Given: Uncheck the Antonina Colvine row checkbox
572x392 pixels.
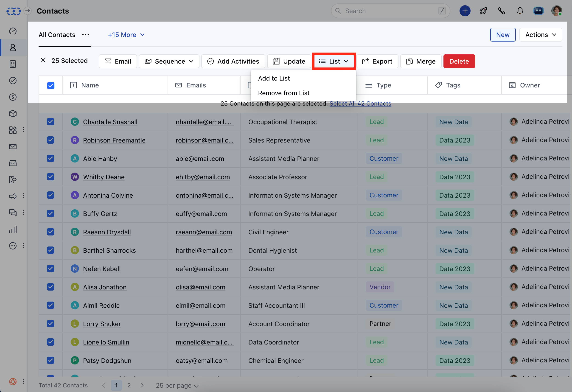Looking at the screenshot, I should tap(50, 195).
